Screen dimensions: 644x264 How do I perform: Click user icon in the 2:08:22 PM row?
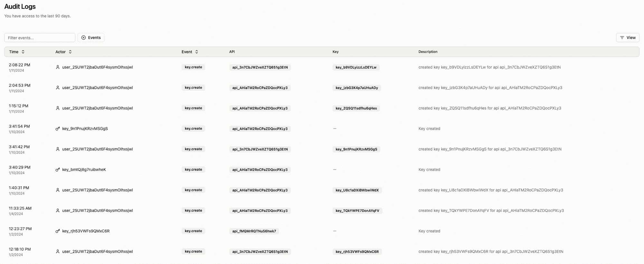click(x=58, y=67)
